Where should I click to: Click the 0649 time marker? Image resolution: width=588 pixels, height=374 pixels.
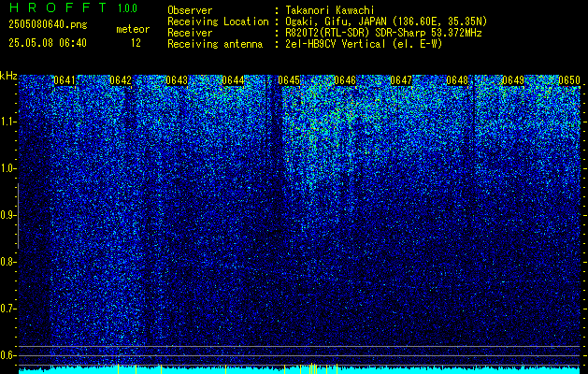click(513, 80)
